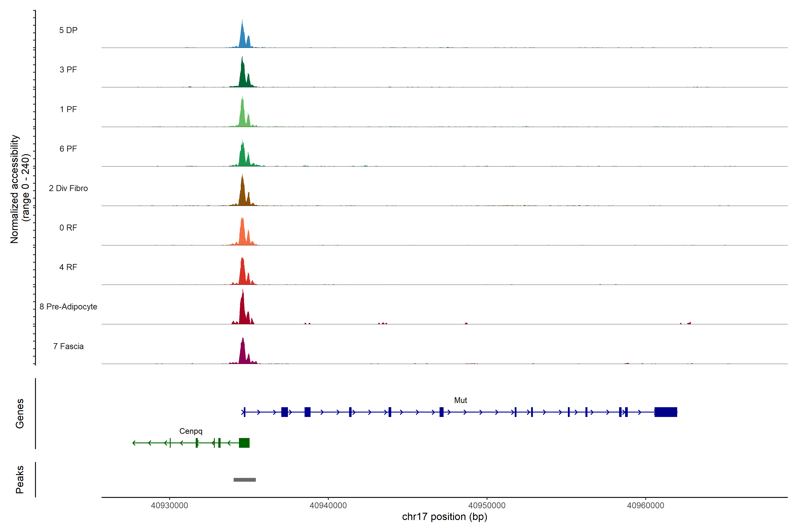This screenshot has height=532, width=798.
Task: Click the Cenpq gene name label
Action: pos(191,431)
